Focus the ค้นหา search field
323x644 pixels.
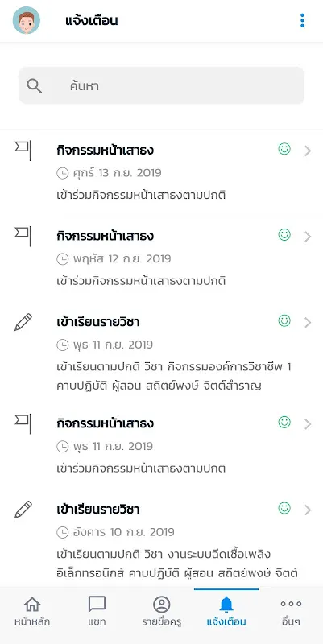click(161, 85)
